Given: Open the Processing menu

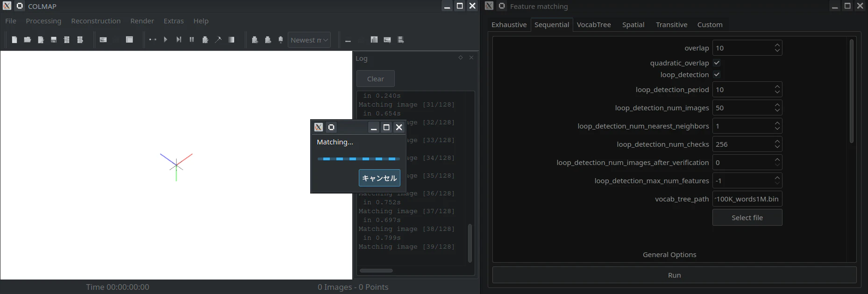Looking at the screenshot, I should pos(43,21).
